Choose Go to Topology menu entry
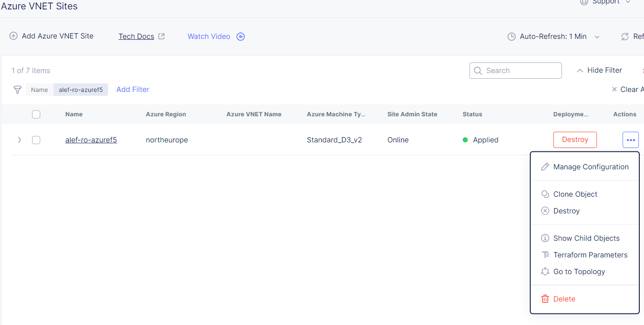 click(x=585, y=272)
